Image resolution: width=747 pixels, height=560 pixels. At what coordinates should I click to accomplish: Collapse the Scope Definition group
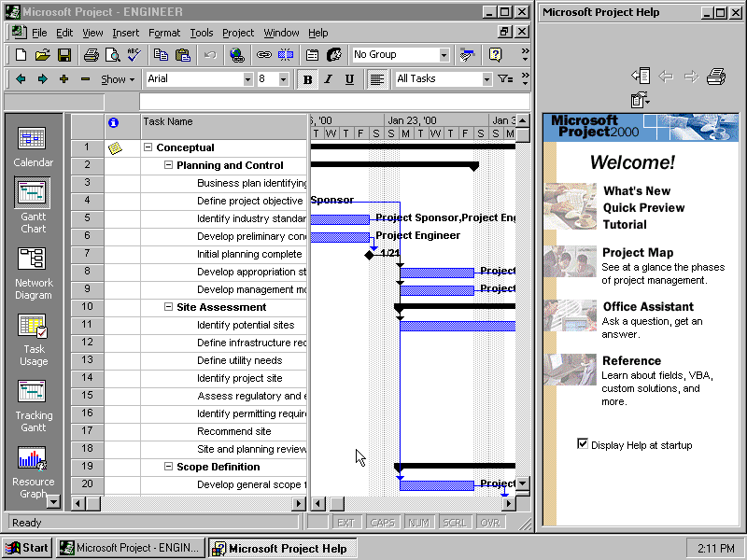[x=168, y=466]
